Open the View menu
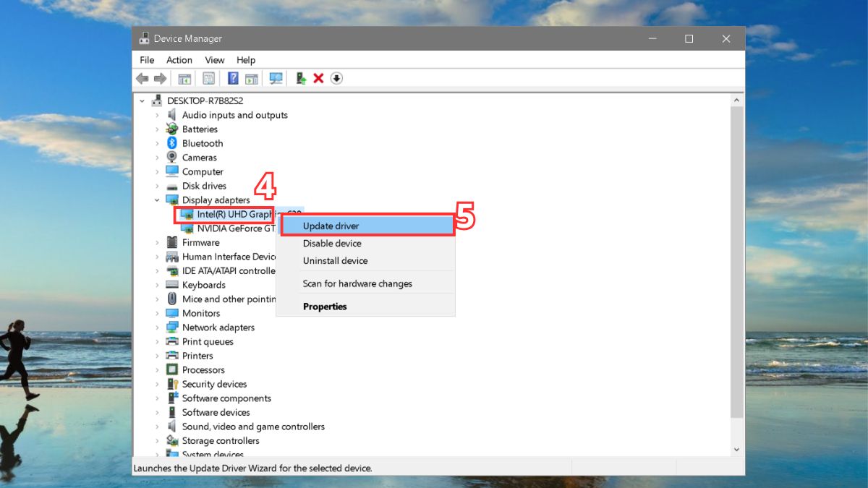The width and height of the screenshot is (868, 488). 215,60
